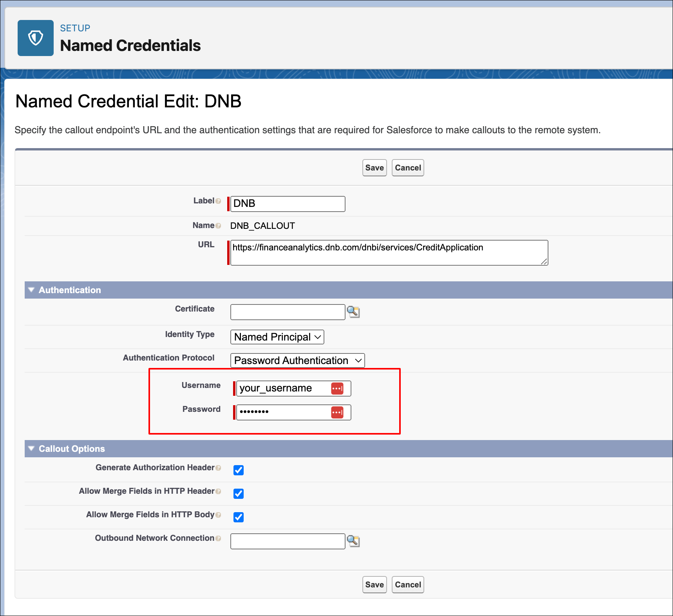The image size is (673, 616).
Task: Click the password manager icon in Password field
Action: click(337, 412)
